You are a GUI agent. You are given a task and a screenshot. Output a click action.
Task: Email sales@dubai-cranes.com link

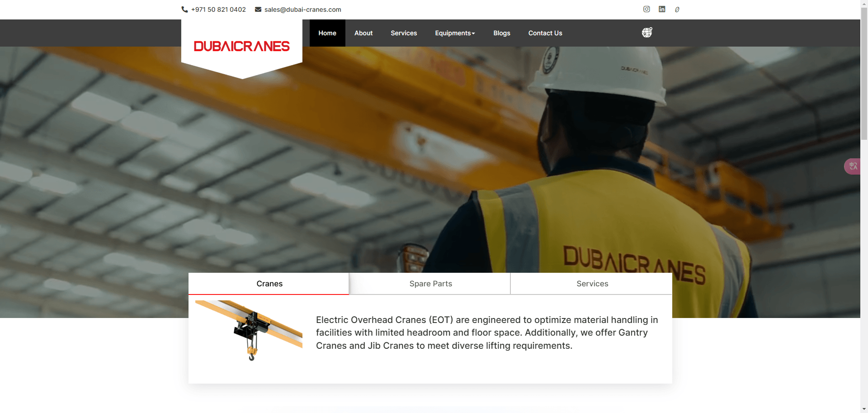pyautogui.click(x=303, y=9)
